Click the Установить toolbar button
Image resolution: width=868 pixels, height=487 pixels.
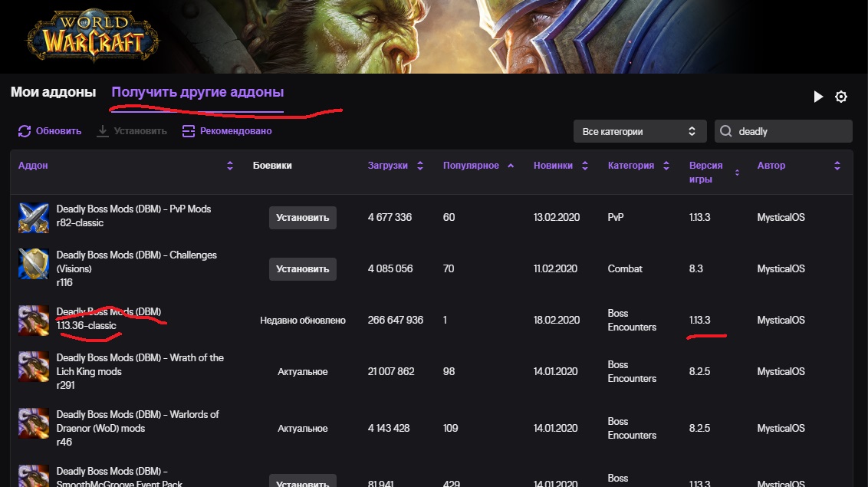(x=132, y=131)
